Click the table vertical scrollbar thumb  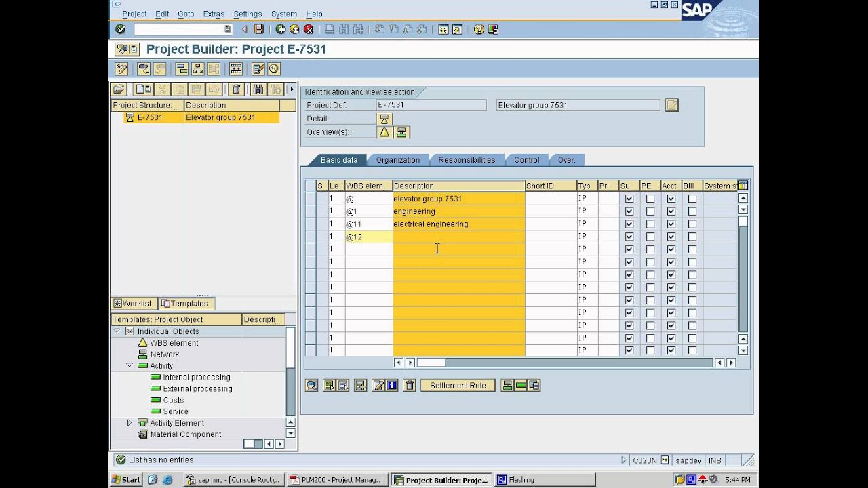pos(743,222)
